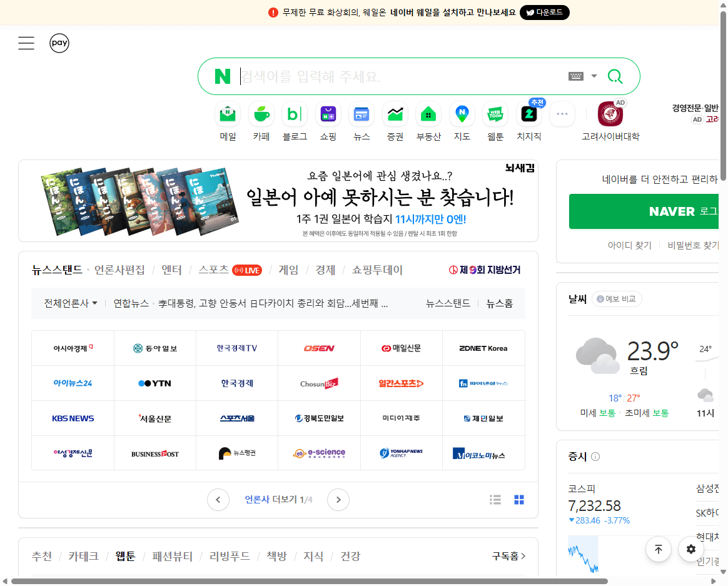This screenshot has width=728, height=586.
Task: Switch newsstand to grid view
Action: pos(519,500)
